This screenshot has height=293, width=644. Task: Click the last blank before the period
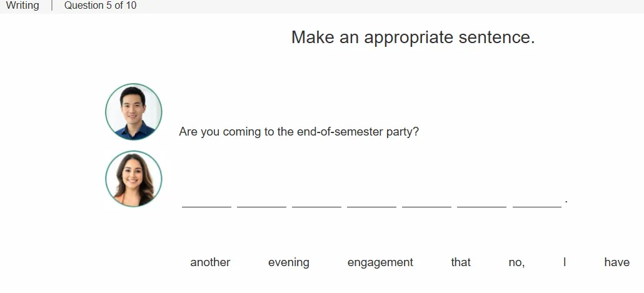[x=537, y=201]
